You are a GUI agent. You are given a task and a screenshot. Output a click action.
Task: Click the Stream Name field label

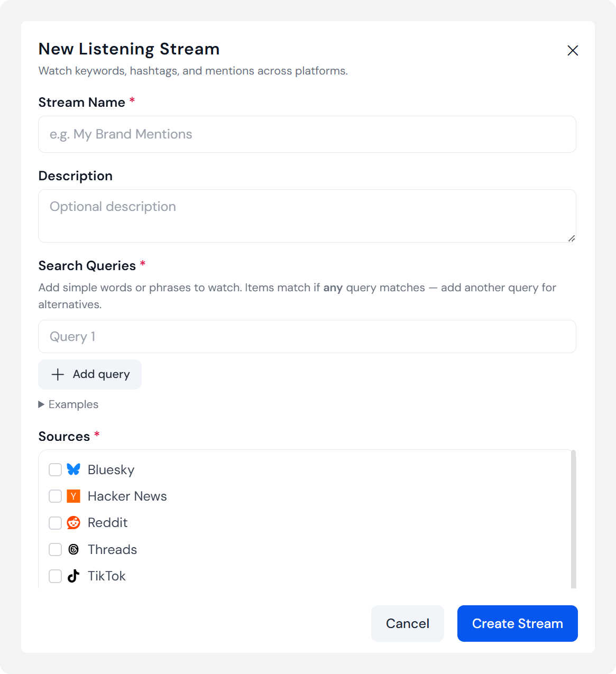tap(82, 102)
